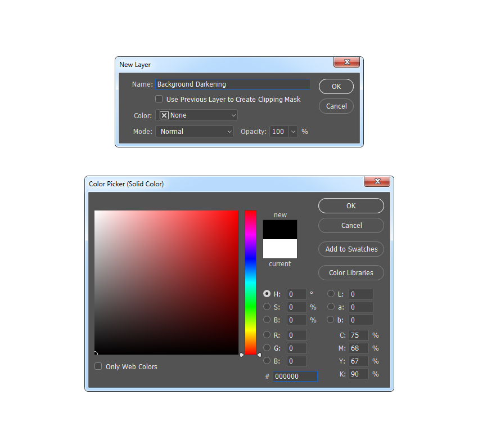This screenshot has height=448, width=478.
Task: Click the K black percentage field
Action: (x=359, y=374)
